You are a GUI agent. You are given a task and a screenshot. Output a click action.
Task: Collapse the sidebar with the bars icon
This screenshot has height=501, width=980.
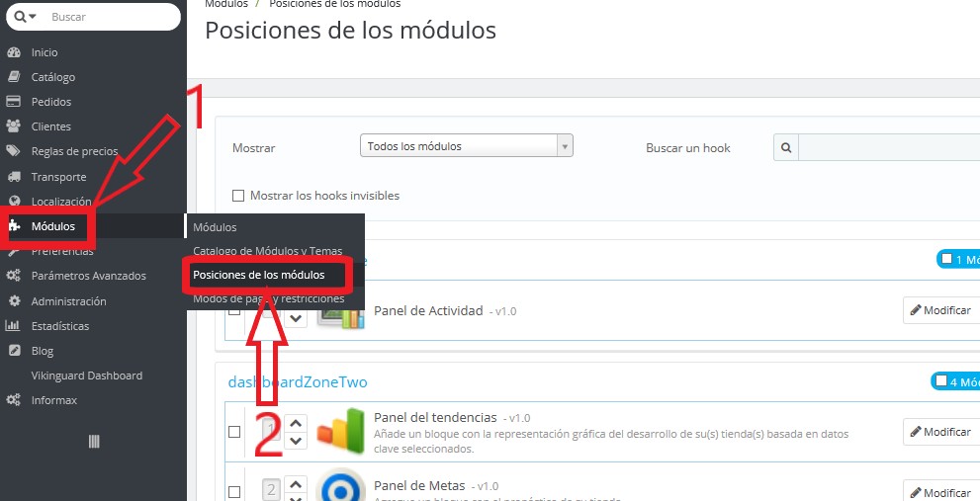click(94, 442)
